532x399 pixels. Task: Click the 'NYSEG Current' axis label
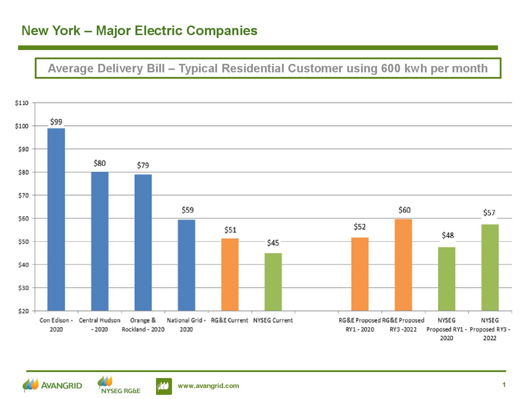[273, 320]
